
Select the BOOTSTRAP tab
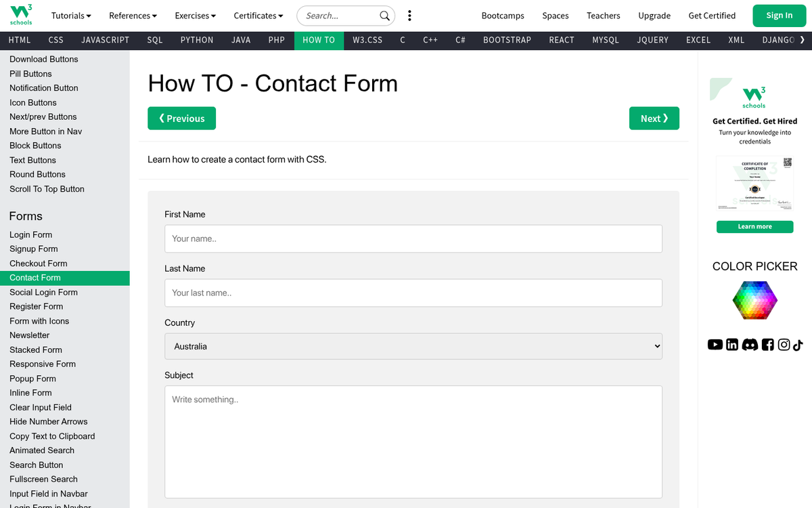point(507,40)
